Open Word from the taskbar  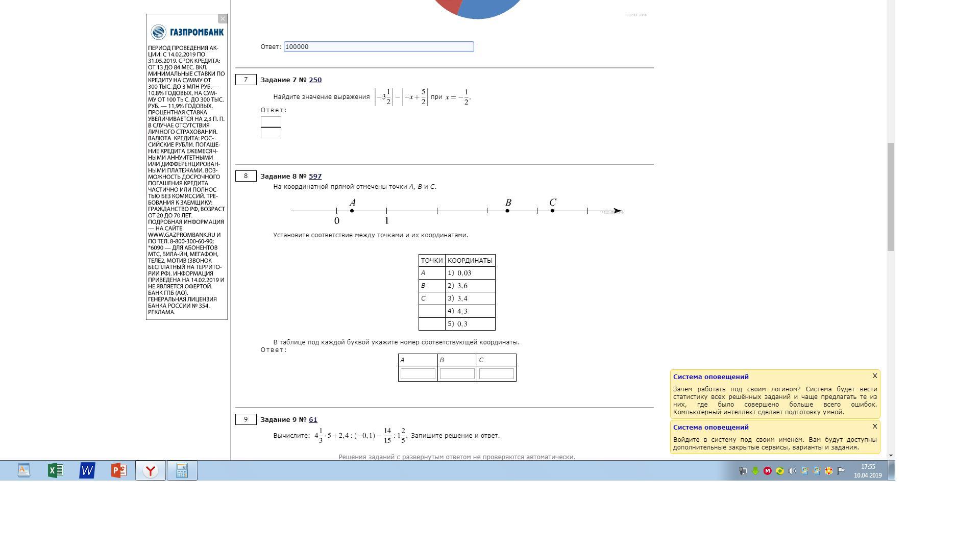click(87, 470)
